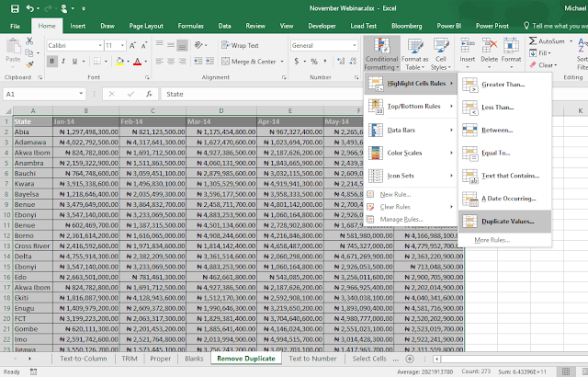Click the Insert Function fx icon
The image size is (588, 377).
(x=150, y=94)
